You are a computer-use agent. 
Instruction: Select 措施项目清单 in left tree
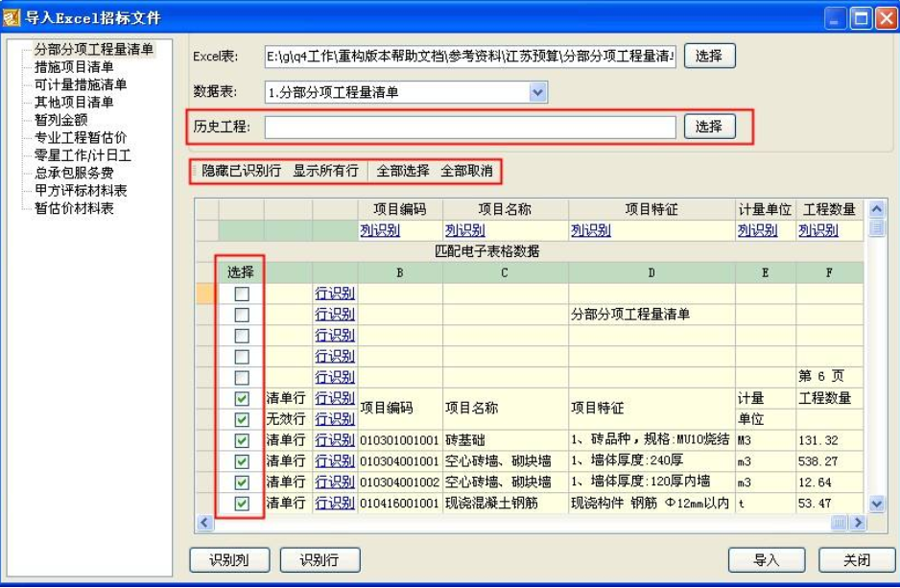coord(74,67)
